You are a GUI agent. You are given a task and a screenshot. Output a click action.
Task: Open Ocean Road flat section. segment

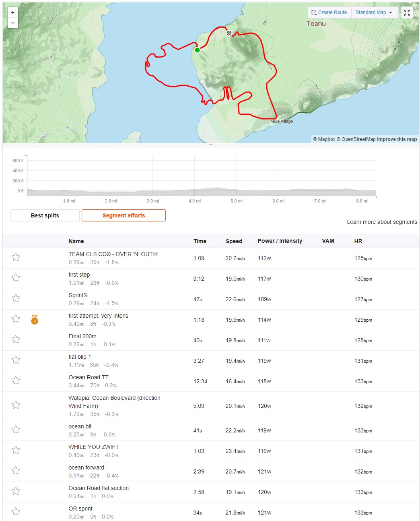pos(99,488)
